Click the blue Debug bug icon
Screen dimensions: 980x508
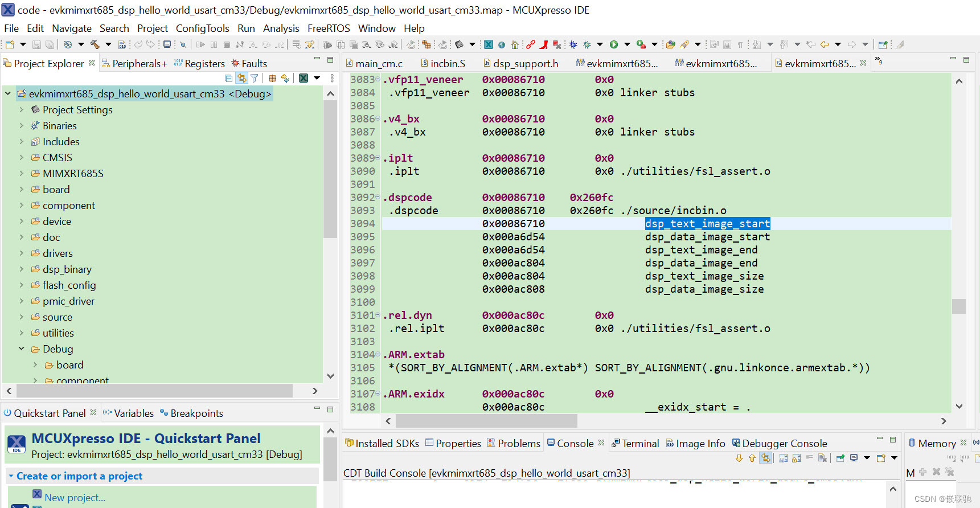[573, 44]
